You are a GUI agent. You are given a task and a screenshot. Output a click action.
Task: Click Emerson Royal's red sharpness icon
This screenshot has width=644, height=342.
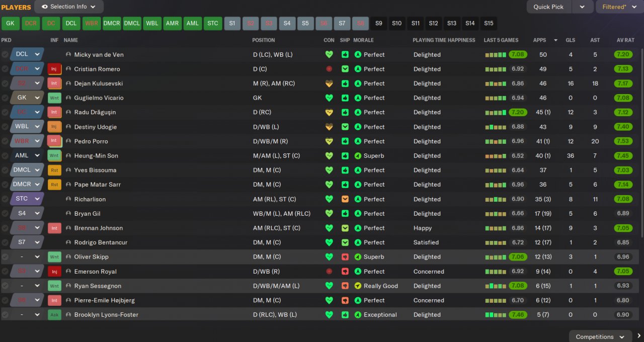pos(345,272)
